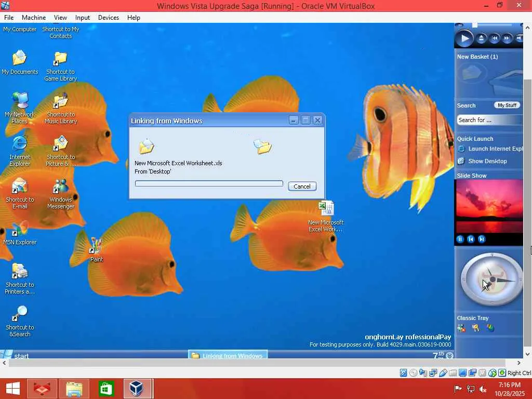
Task: Select Shortcut to Picture library icon
Action: tap(61, 151)
